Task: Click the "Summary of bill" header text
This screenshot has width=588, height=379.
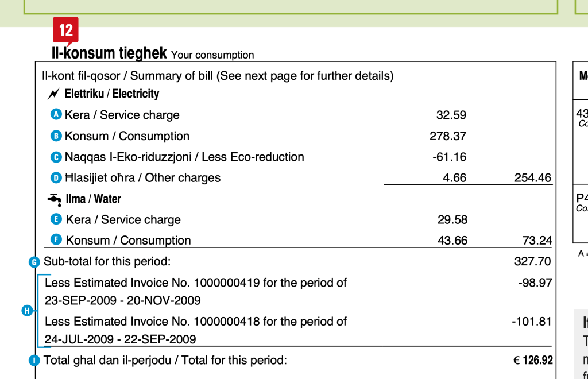Action: pyautogui.click(x=218, y=76)
